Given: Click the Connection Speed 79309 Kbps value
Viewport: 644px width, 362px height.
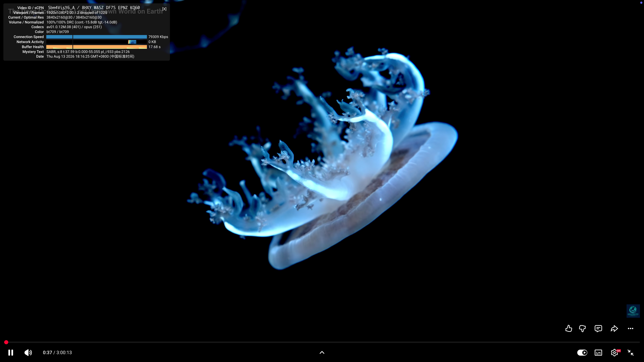Looking at the screenshot, I should pyautogui.click(x=158, y=37).
